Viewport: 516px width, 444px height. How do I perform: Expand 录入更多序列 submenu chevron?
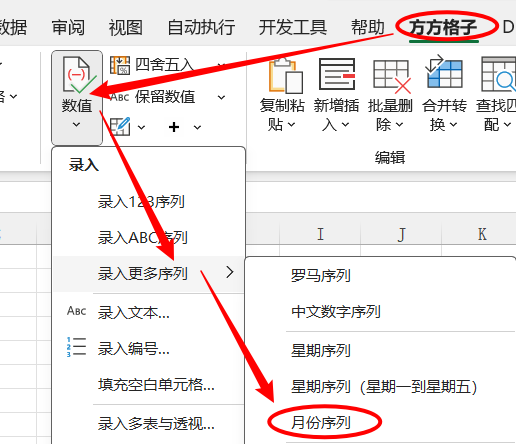[230, 272]
